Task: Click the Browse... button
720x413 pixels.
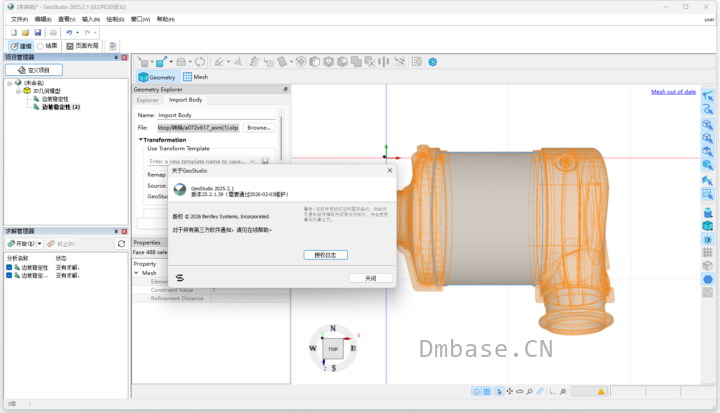Action: (x=259, y=128)
